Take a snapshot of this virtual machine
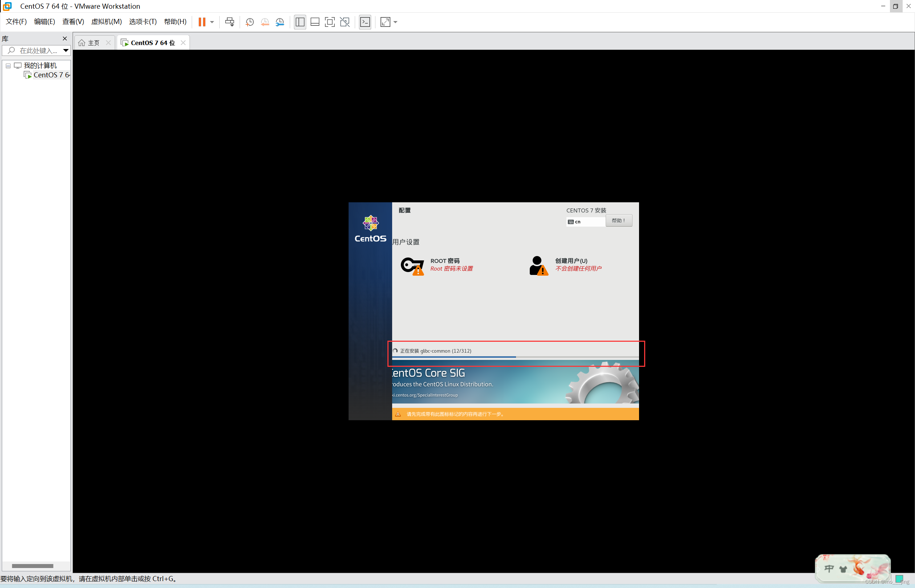This screenshot has height=588, width=915. [x=250, y=22]
